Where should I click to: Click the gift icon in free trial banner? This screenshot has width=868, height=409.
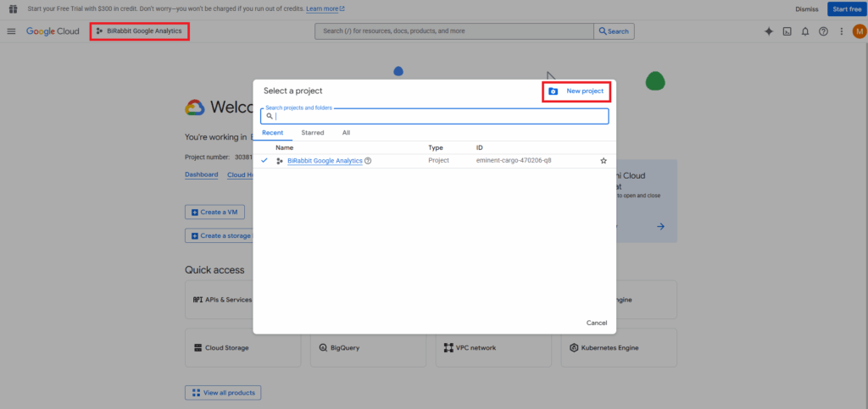point(14,8)
